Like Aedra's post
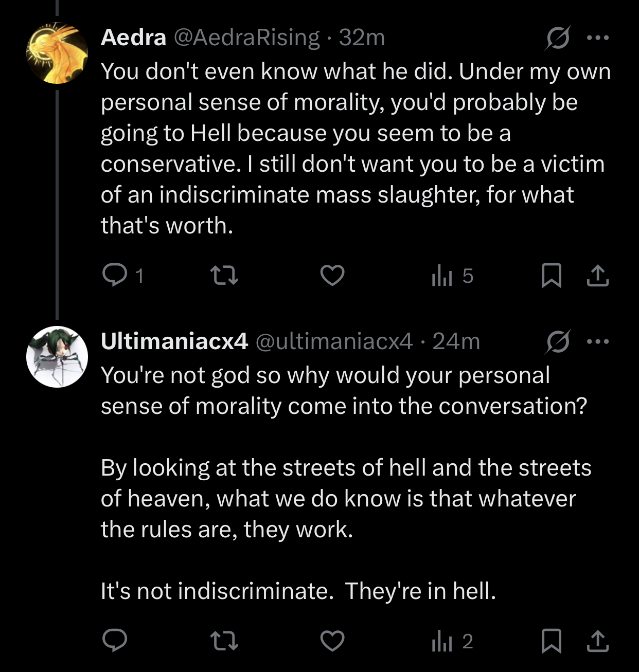639x672 pixels. [332, 275]
